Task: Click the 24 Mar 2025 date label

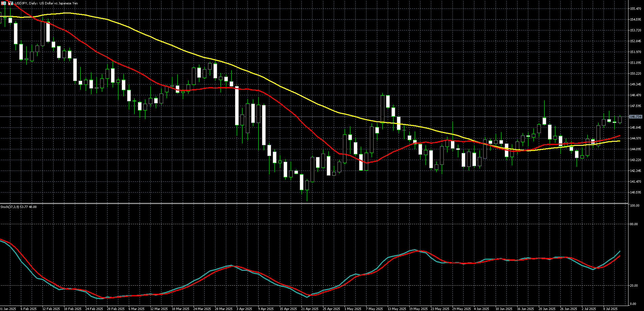Action: pos(202,309)
